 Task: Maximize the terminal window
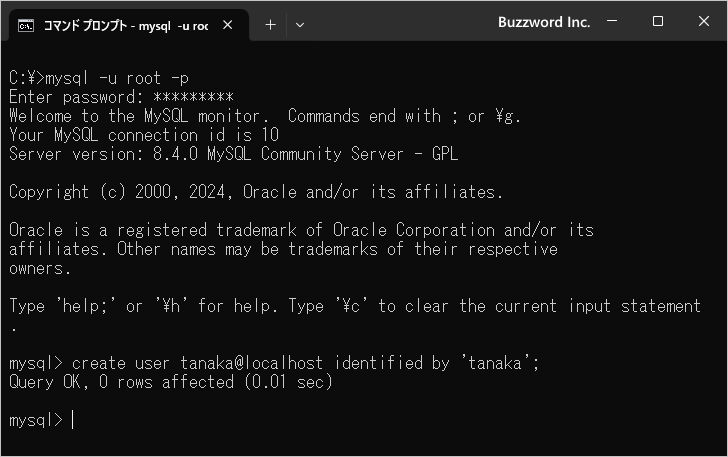tap(658, 22)
